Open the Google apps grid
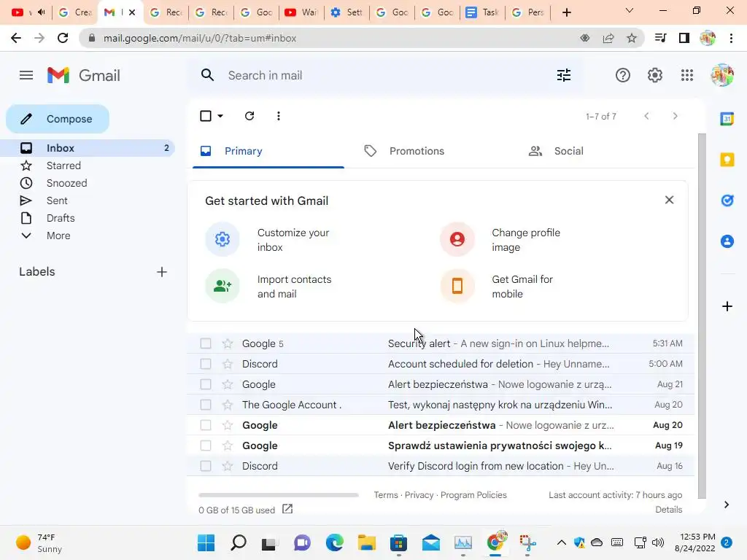 coord(687,75)
